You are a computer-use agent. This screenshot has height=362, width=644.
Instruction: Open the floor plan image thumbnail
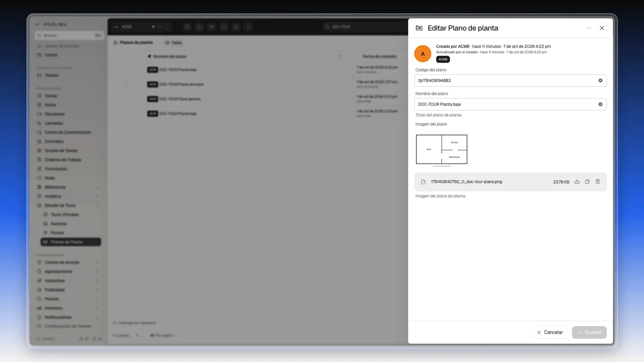click(441, 150)
